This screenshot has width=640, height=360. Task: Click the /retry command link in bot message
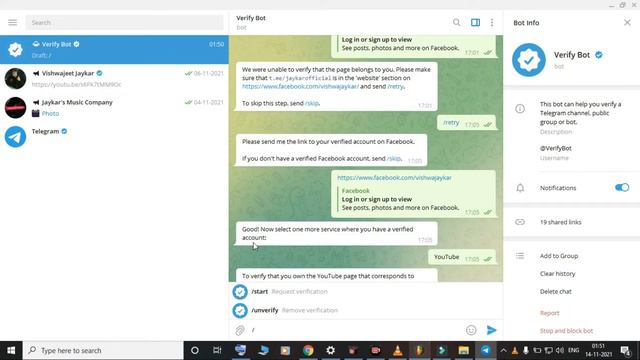(395, 87)
